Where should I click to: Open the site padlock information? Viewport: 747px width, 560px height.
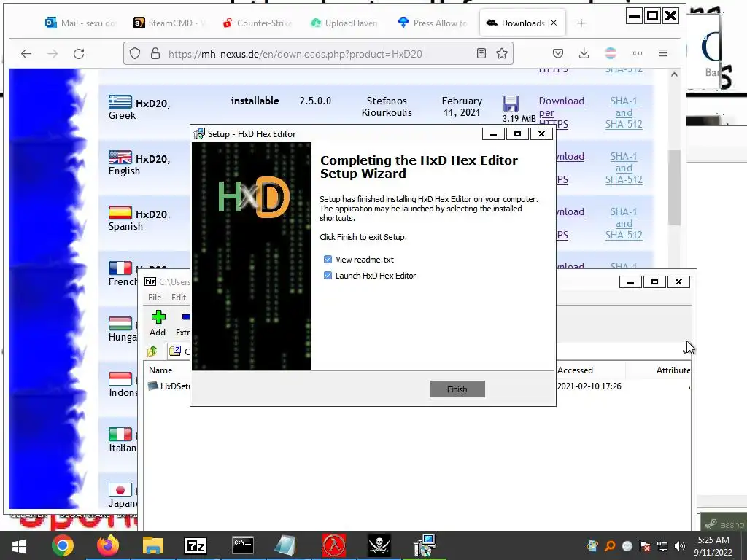pyautogui.click(x=155, y=54)
